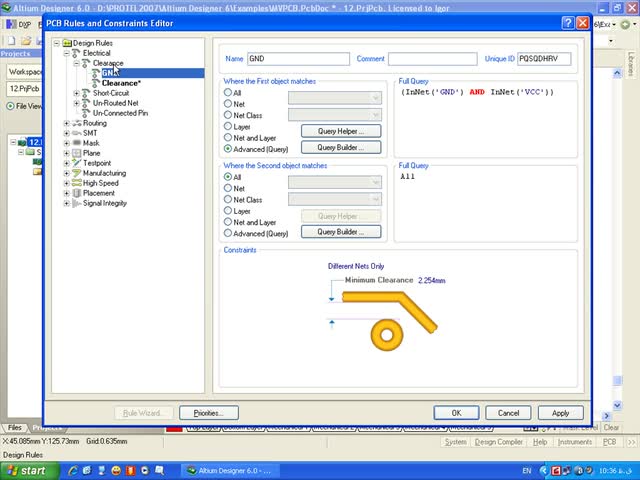
Task: Open the PCB panel menu in status bar
Action: pos(609,442)
